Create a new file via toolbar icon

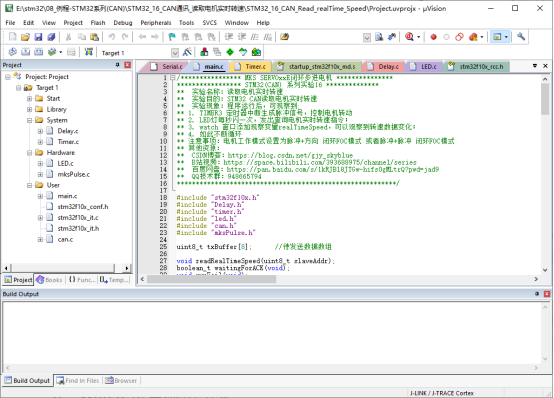pyautogui.click(x=13, y=37)
